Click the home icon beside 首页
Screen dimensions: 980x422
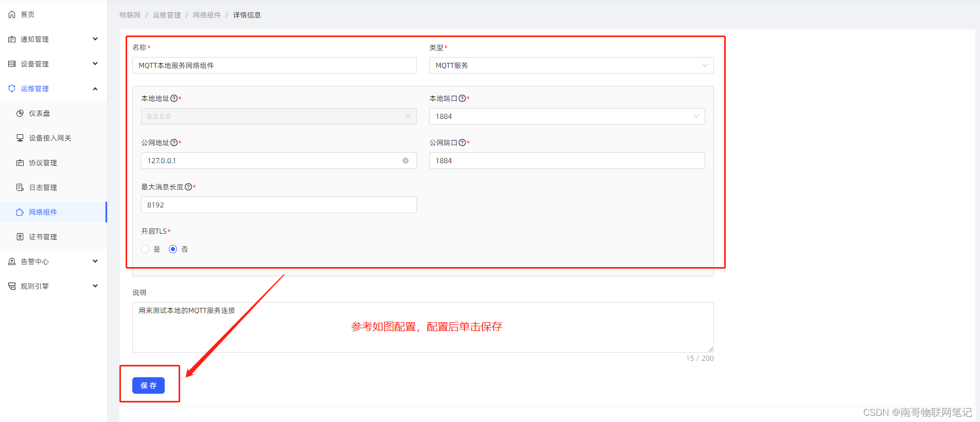click(x=12, y=14)
